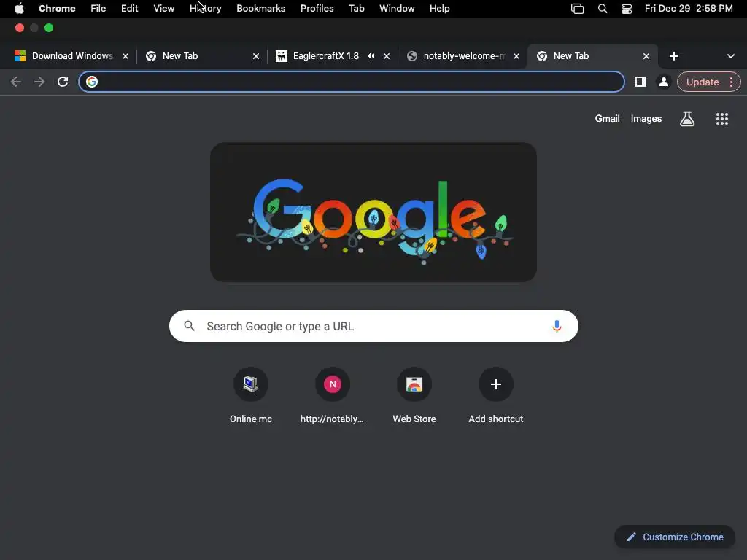This screenshot has height=560, width=747.
Task: Open the Online mc shortcut
Action: pos(251,395)
